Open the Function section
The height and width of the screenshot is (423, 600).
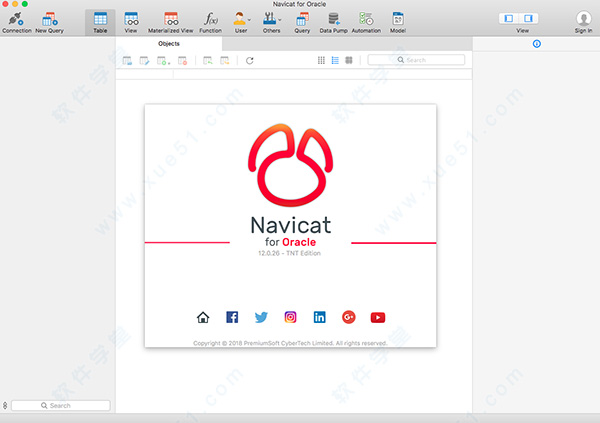pos(210,22)
